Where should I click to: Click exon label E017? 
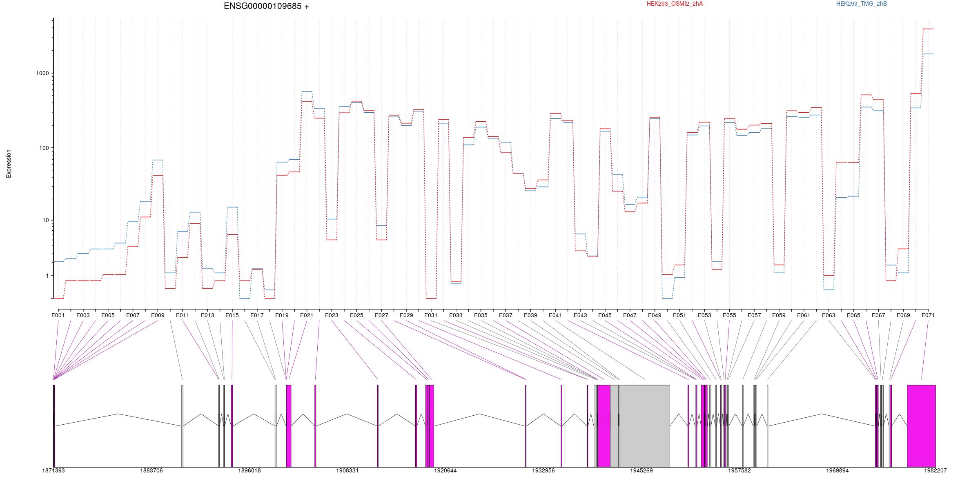click(x=257, y=315)
